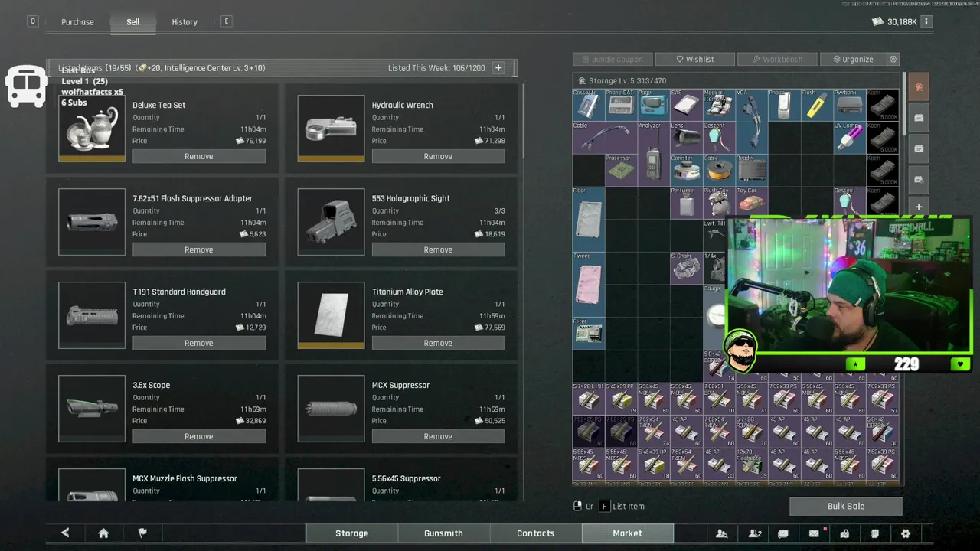Image resolution: width=980 pixels, height=551 pixels.
Task: Select the pink Tweed fabric item
Action: pyautogui.click(x=588, y=284)
